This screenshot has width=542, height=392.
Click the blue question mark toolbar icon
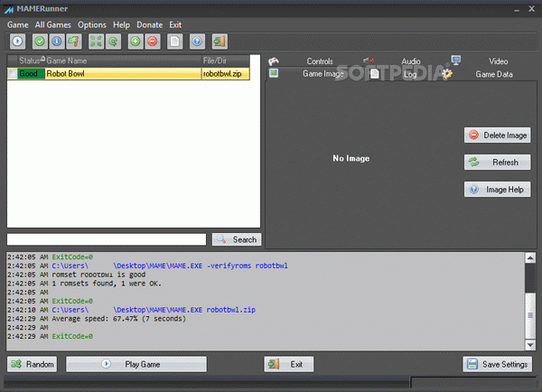197,42
